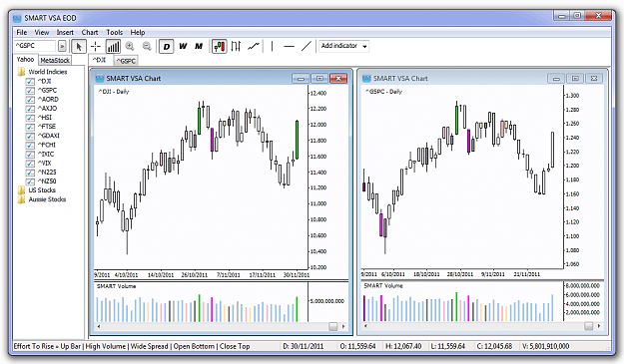Switch to the Yahoo tab
The height and width of the screenshot is (364, 624).
pyautogui.click(x=25, y=59)
